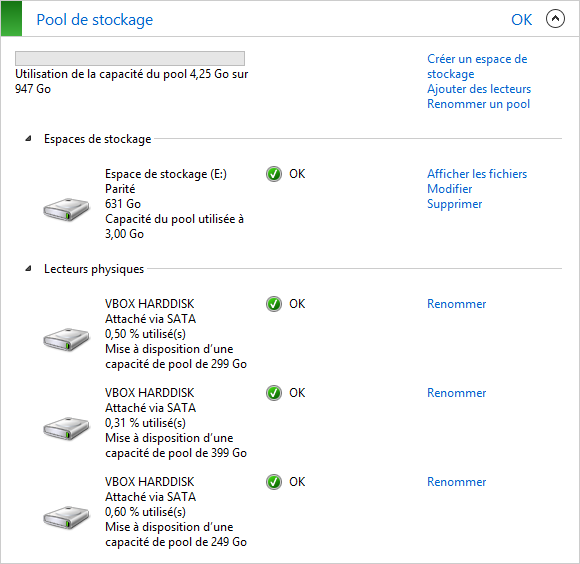Click the Pool de stockage title

95,20
